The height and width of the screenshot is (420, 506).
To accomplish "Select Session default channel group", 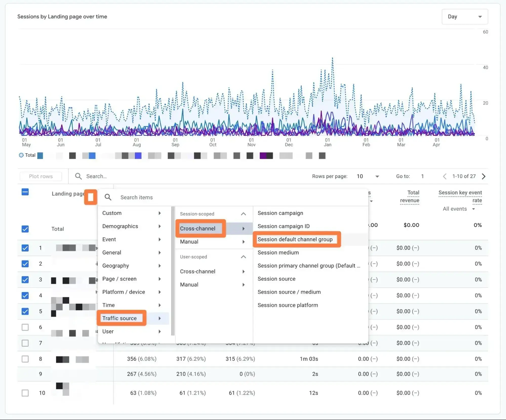I will tap(297, 239).
